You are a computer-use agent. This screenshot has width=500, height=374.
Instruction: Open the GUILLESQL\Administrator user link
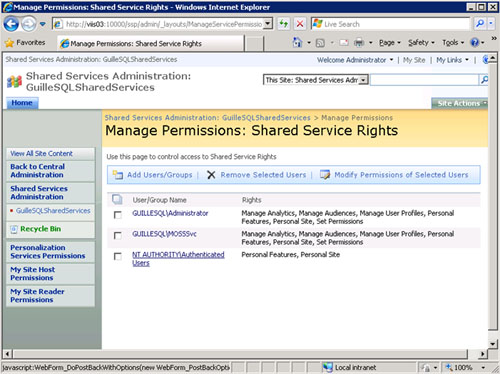click(170, 213)
